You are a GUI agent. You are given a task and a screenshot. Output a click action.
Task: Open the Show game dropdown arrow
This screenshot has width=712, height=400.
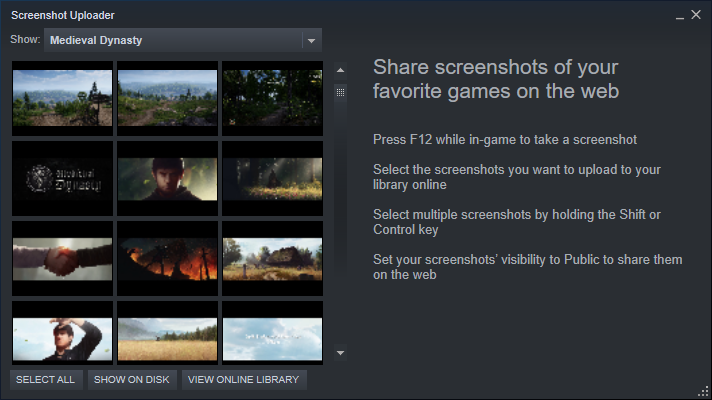[312, 40]
